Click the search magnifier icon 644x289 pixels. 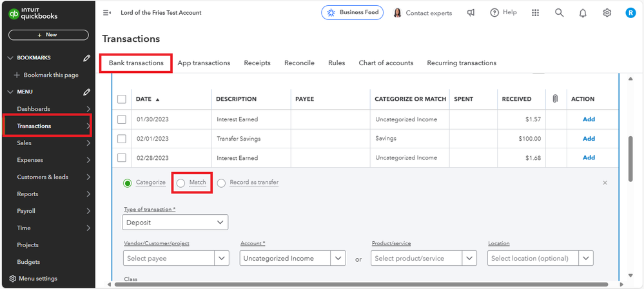(559, 13)
